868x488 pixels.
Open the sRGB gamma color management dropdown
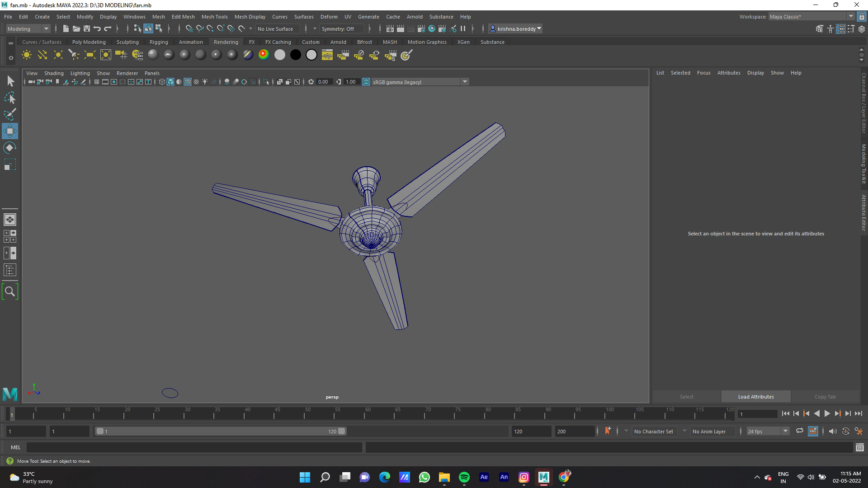pyautogui.click(x=465, y=82)
